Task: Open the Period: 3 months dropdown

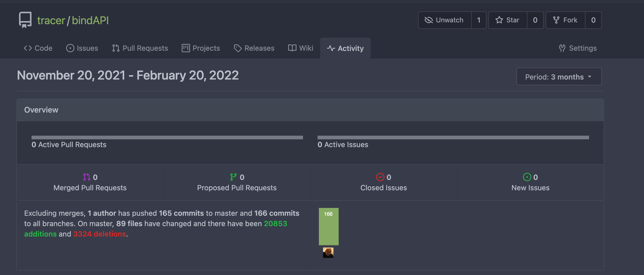Action: [559, 77]
